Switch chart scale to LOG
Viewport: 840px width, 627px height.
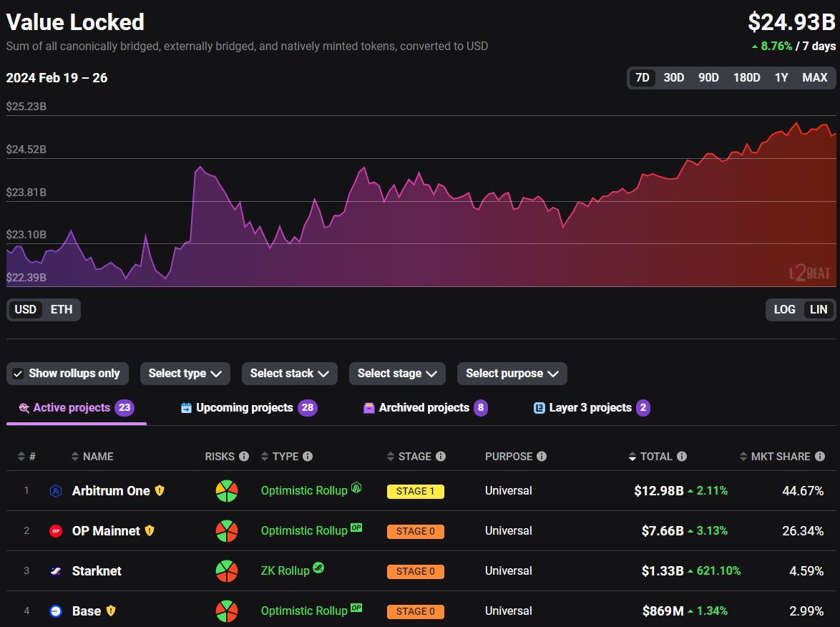pos(784,310)
